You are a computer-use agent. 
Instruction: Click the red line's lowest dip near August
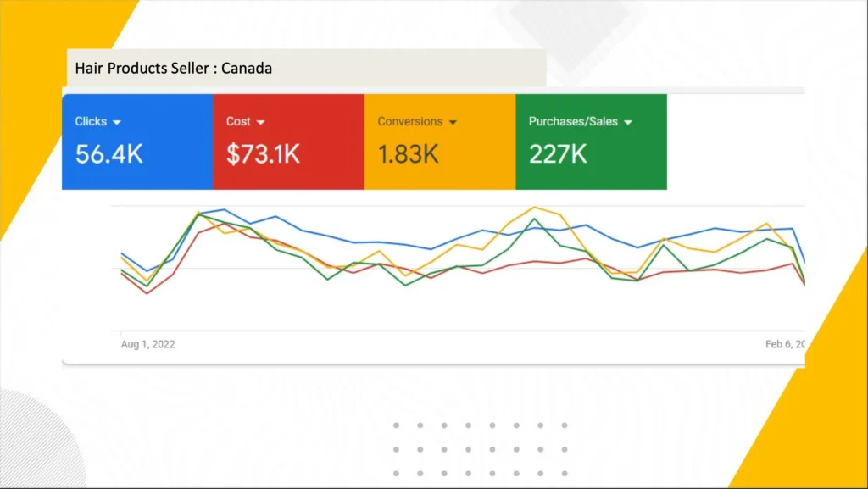coord(147,293)
